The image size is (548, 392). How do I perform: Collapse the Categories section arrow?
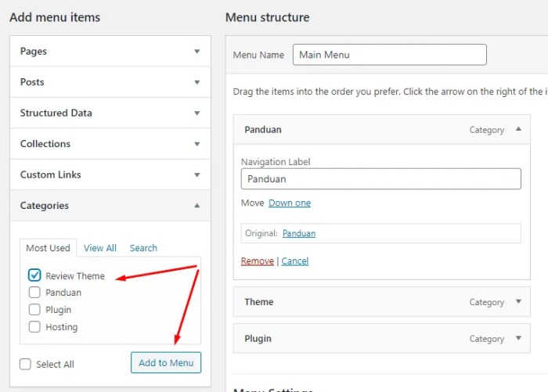(x=197, y=206)
